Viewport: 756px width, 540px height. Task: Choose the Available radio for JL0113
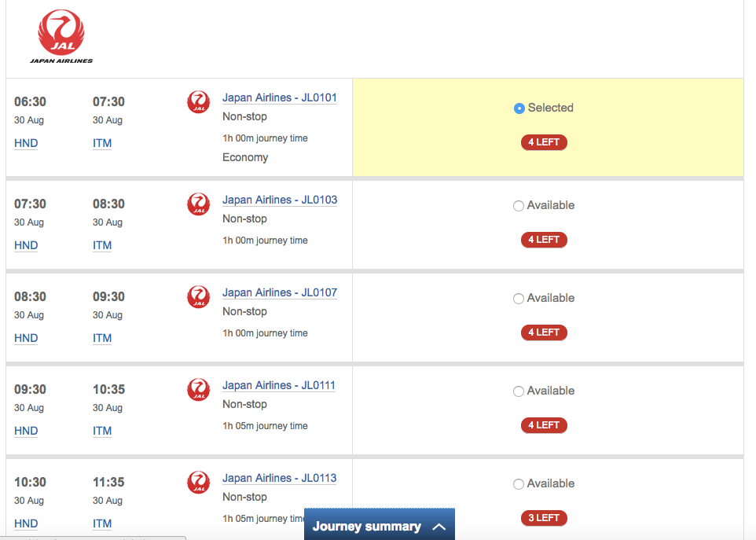[519, 484]
